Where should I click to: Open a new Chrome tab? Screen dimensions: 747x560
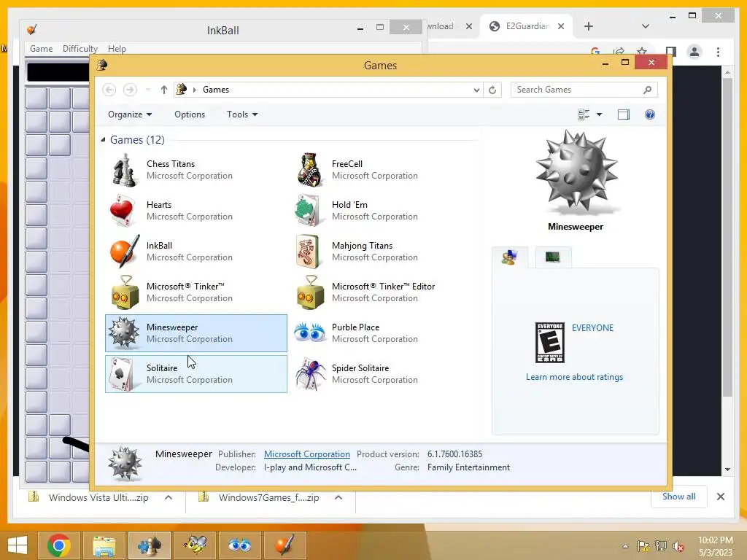pyautogui.click(x=589, y=26)
